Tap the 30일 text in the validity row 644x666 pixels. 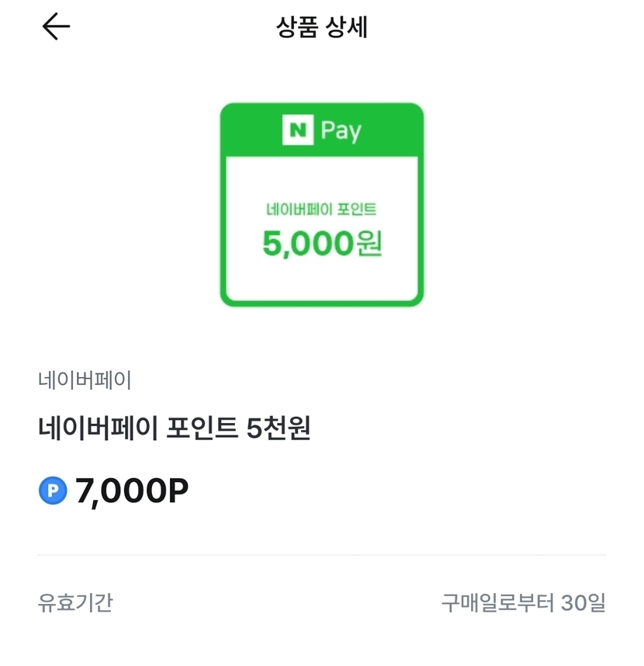(x=582, y=602)
